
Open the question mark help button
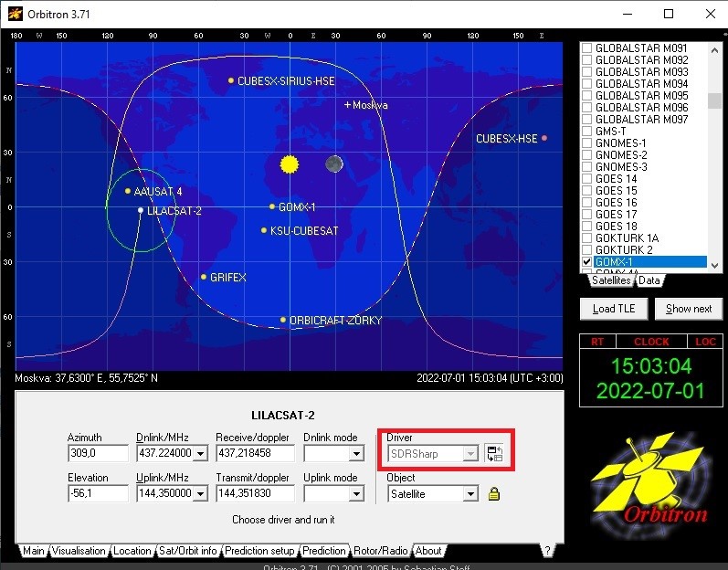547,551
